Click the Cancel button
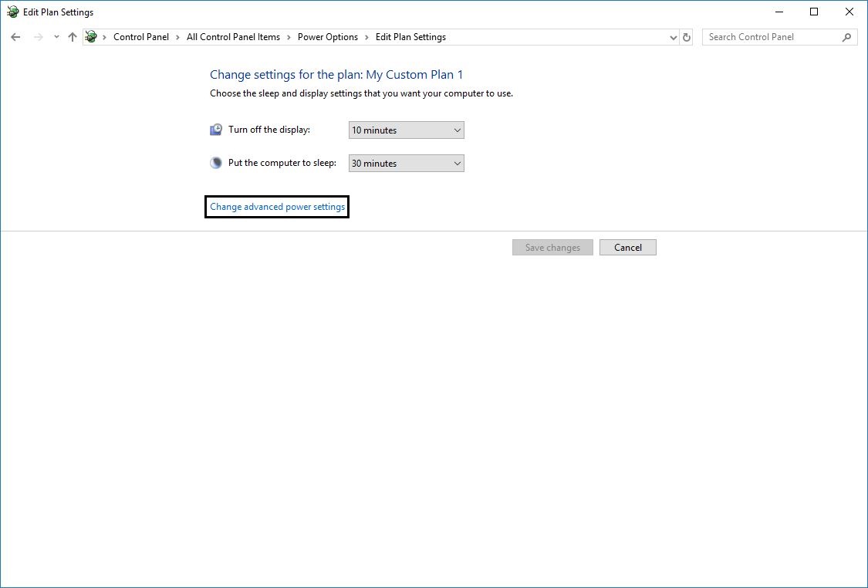Screen dimensions: 868x588 pyautogui.click(x=627, y=247)
